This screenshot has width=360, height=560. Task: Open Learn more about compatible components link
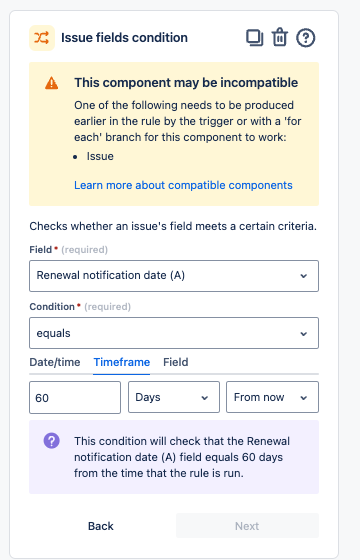coord(183,185)
